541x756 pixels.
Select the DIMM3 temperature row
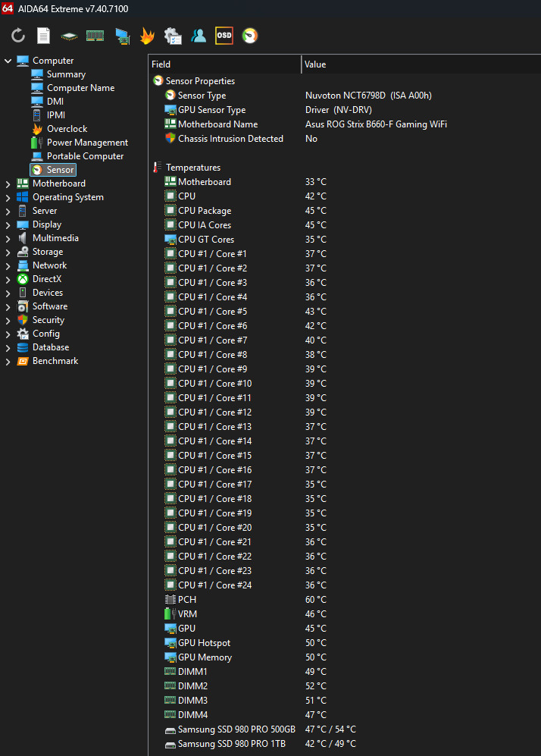coord(345,700)
